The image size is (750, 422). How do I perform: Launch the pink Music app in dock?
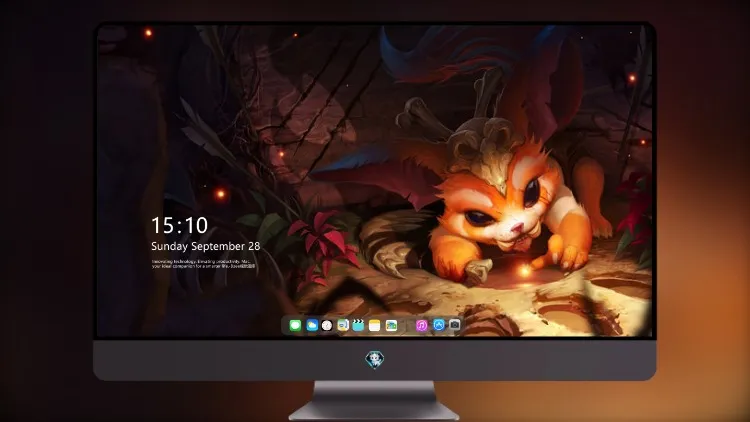(x=421, y=325)
